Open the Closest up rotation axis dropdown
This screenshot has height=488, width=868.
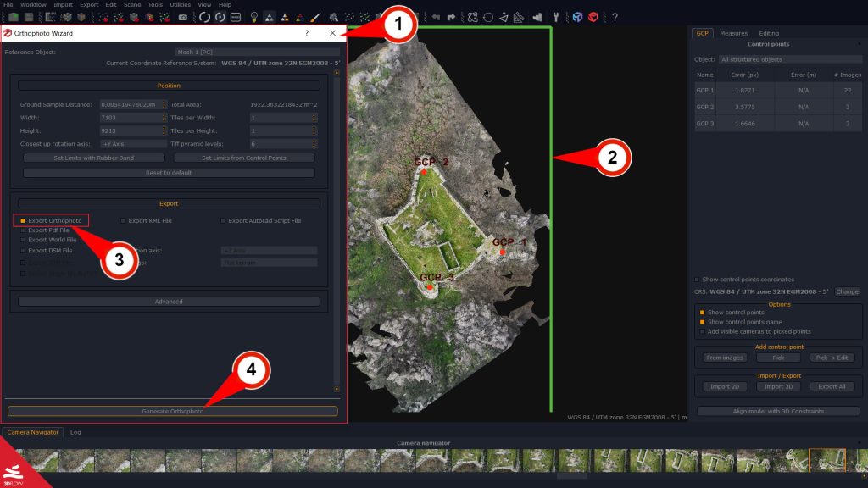pos(131,143)
